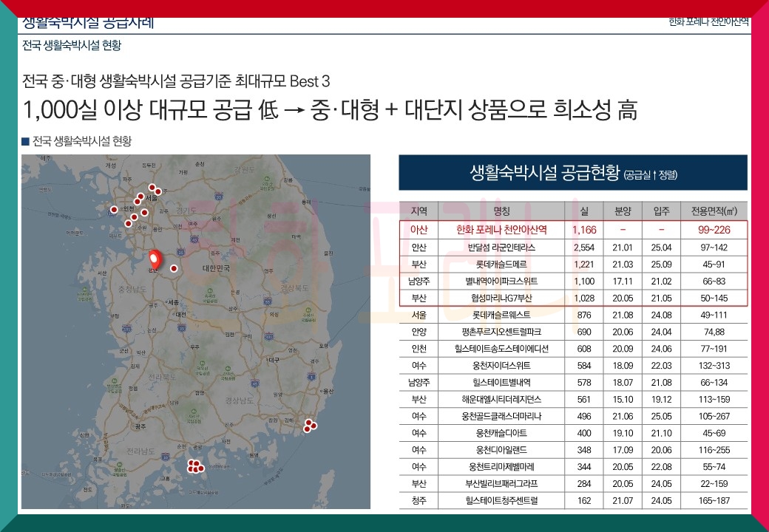
Task: Click the 'Best 3' subtitle line above the headline
Action: pos(176,81)
